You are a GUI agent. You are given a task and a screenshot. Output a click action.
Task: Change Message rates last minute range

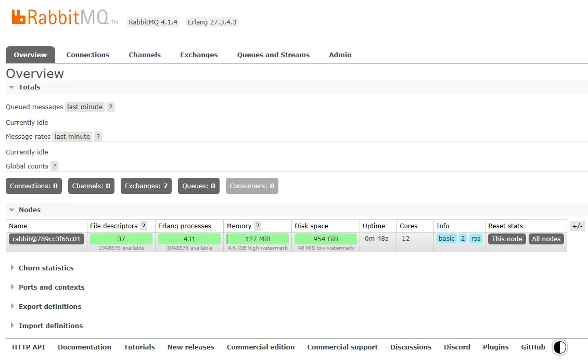coord(72,136)
